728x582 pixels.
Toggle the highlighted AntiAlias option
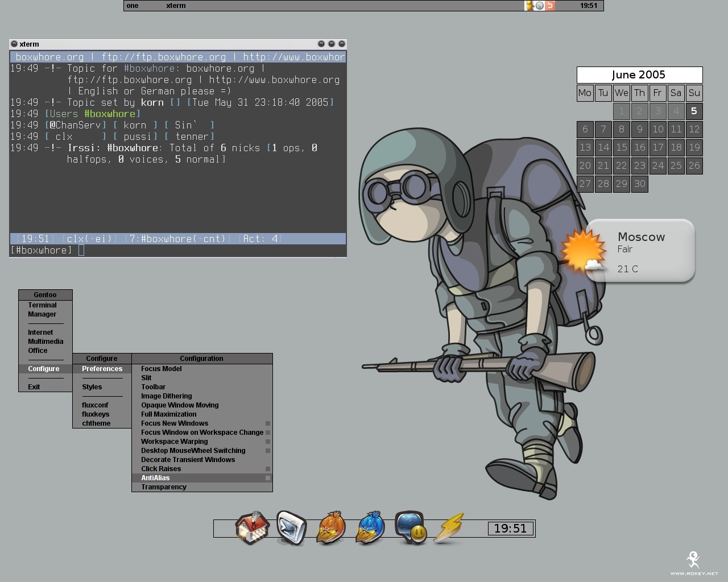[202, 478]
